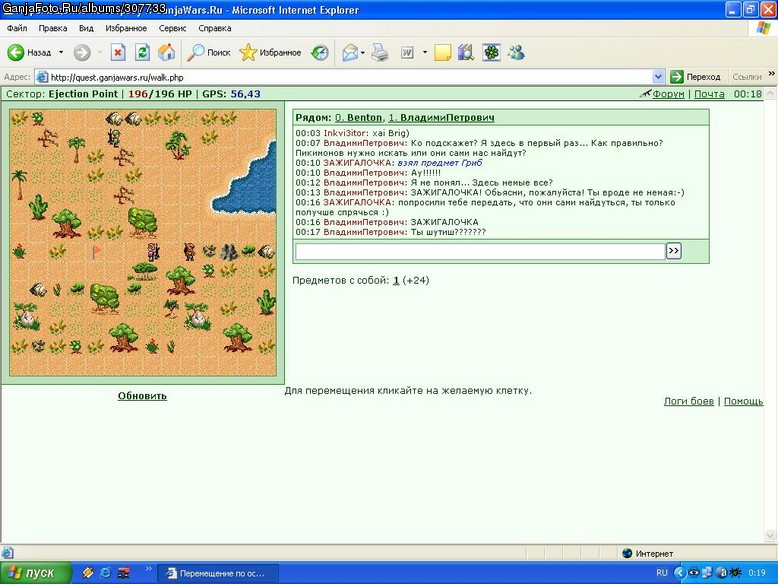Click the Переход go button
Image resolution: width=778 pixels, height=584 pixels.
(695, 77)
